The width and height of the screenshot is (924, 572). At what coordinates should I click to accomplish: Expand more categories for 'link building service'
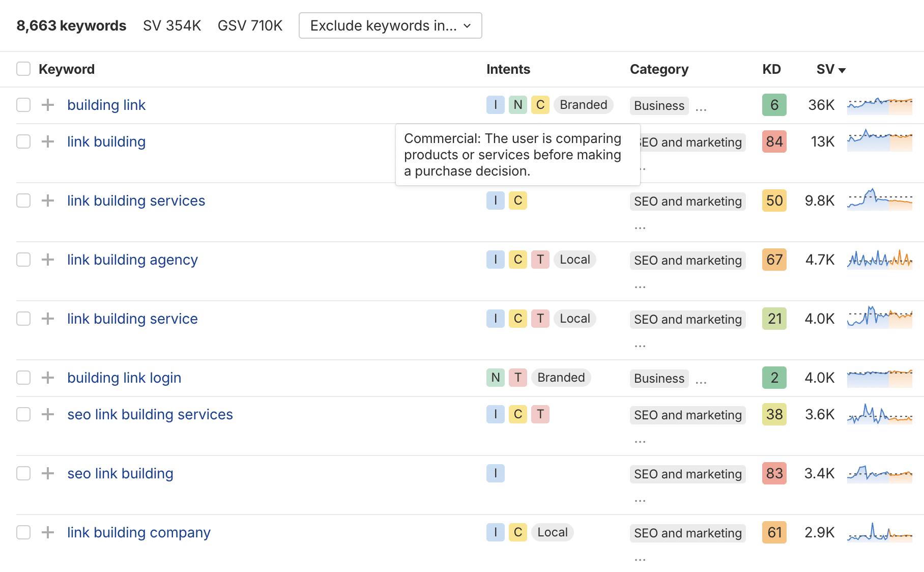[x=640, y=346]
